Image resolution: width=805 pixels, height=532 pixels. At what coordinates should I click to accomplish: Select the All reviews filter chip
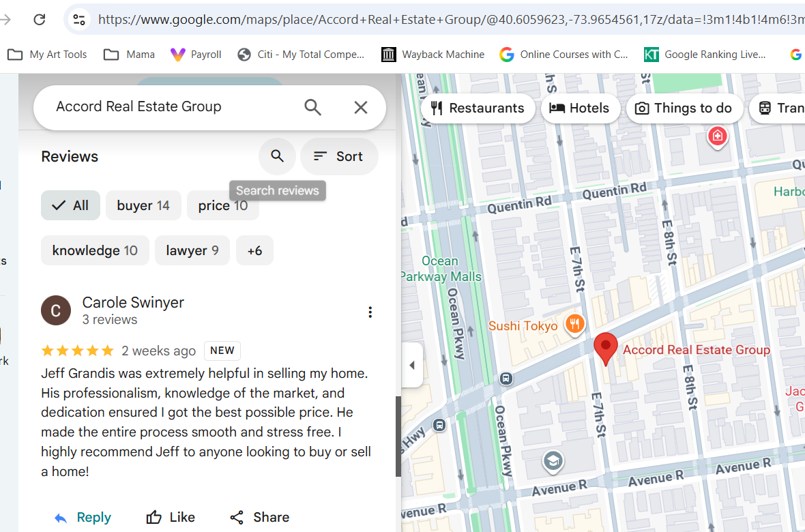point(70,205)
